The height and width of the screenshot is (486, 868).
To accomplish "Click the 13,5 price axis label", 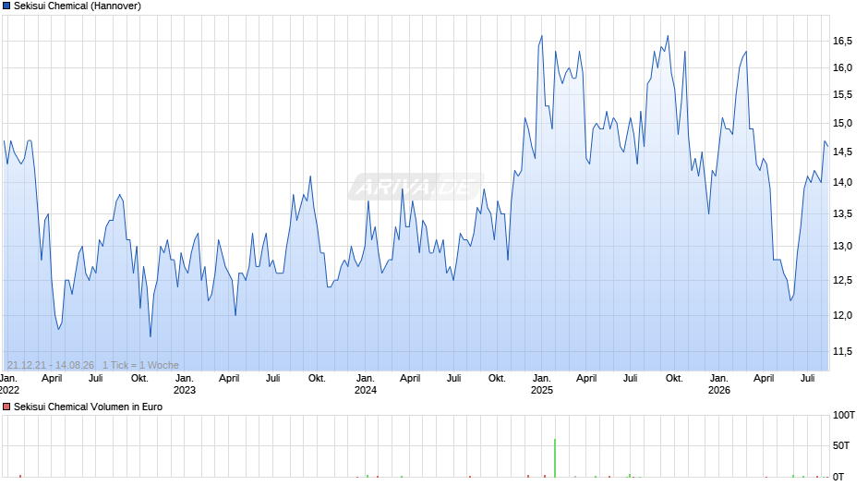I will [x=842, y=214].
